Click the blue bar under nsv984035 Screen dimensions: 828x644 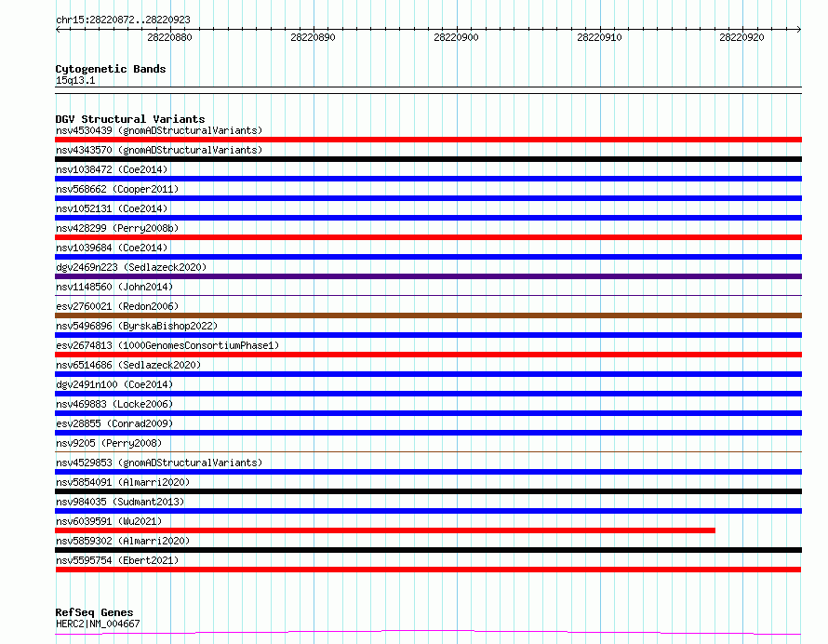click(428, 511)
